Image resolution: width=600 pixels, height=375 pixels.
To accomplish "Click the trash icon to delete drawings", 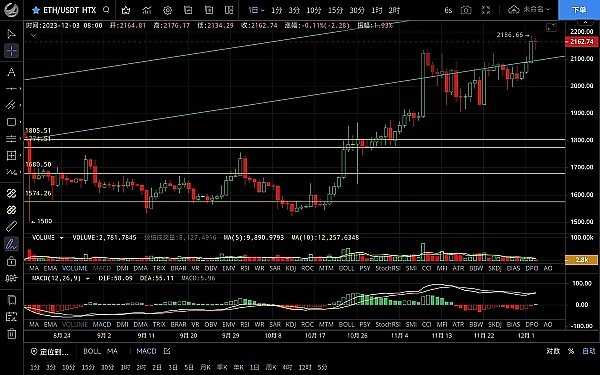I will tap(11, 334).
